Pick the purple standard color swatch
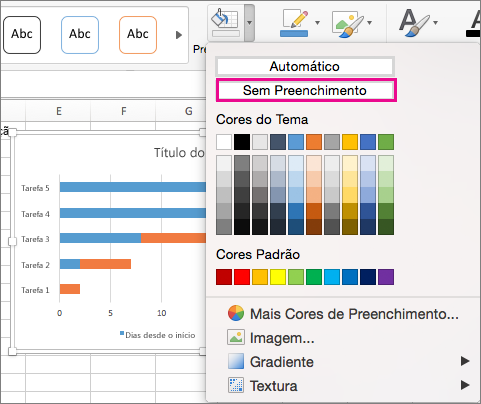481x404 pixels. (386, 277)
